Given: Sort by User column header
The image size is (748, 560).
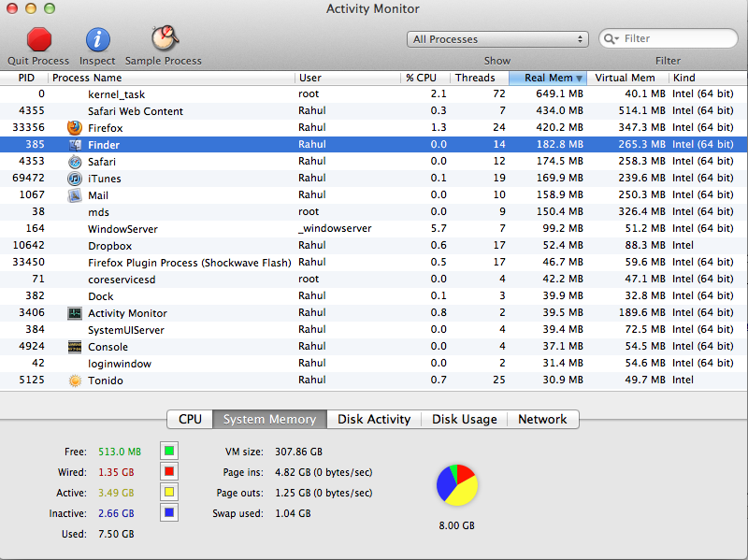Looking at the screenshot, I should tap(347, 78).
